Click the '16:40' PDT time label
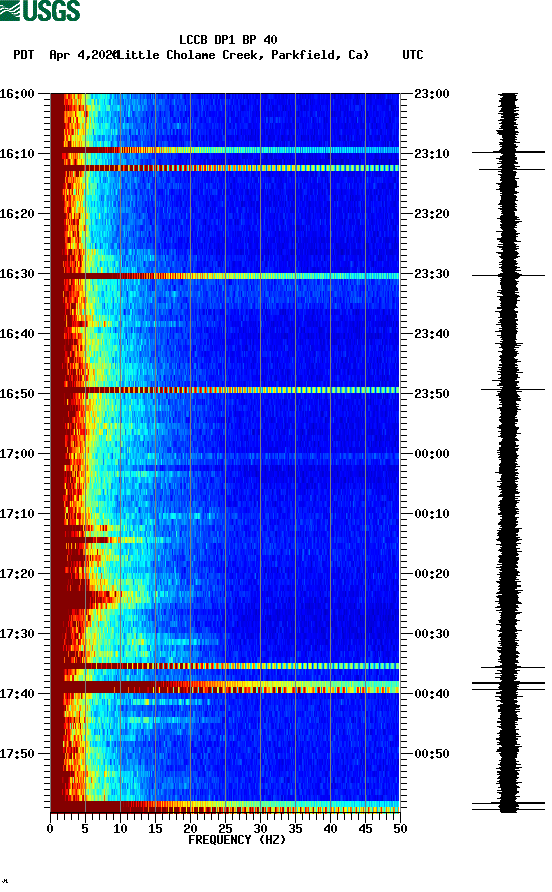The height and width of the screenshot is (892, 552). coord(17,334)
